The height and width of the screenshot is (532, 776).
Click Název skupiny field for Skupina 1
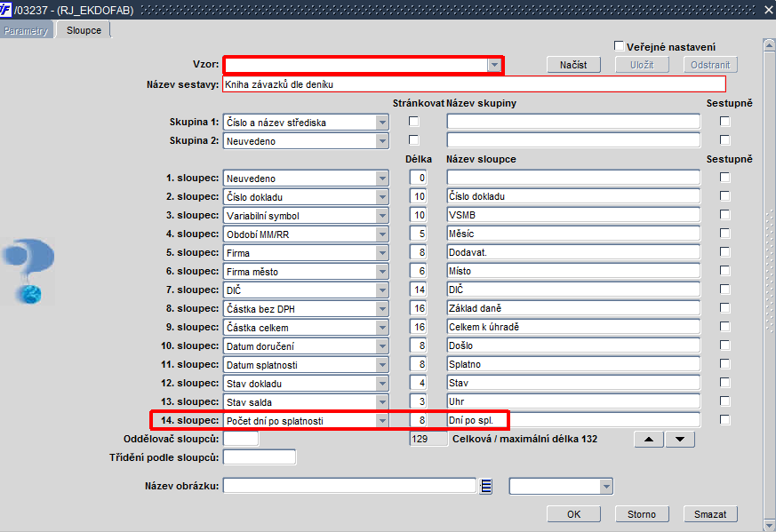pos(573,121)
